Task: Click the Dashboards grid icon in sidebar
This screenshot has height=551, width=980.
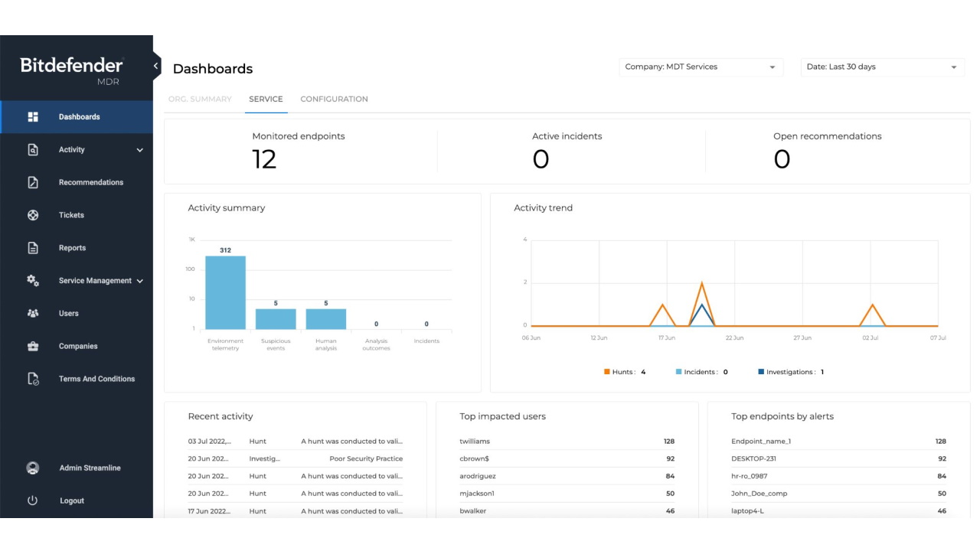Action: pos(33,117)
